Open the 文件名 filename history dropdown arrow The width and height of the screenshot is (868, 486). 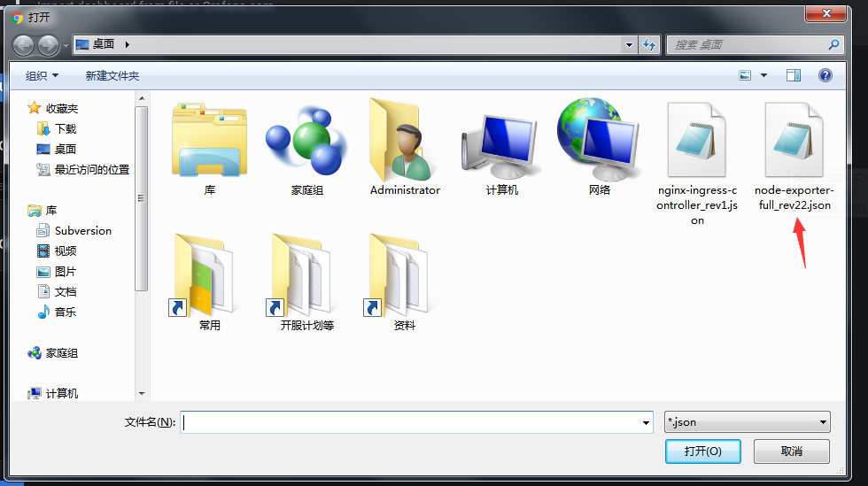click(646, 423)
